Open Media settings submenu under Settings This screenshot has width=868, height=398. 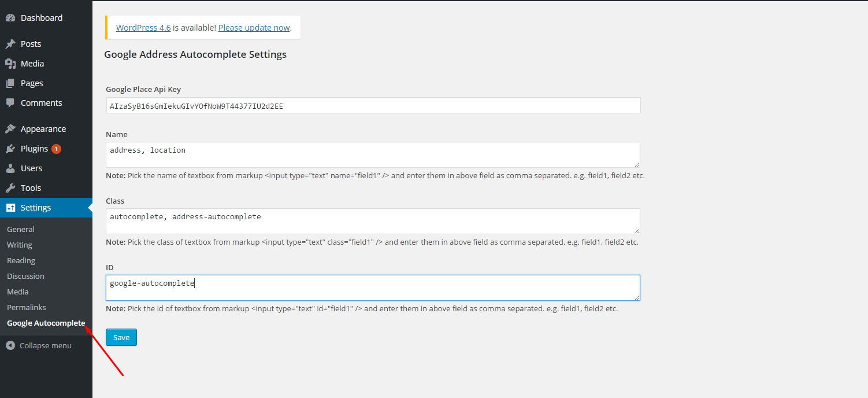point(18,292)
